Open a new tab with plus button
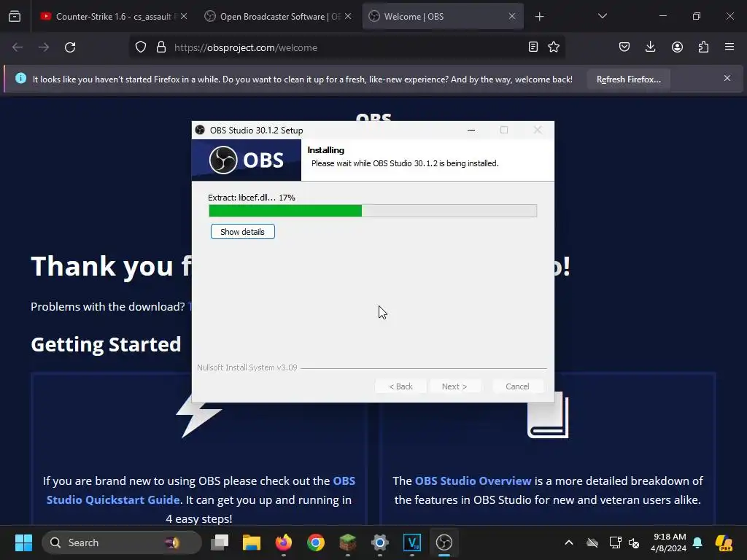This screenshot has height=560, width=747. 539,17
